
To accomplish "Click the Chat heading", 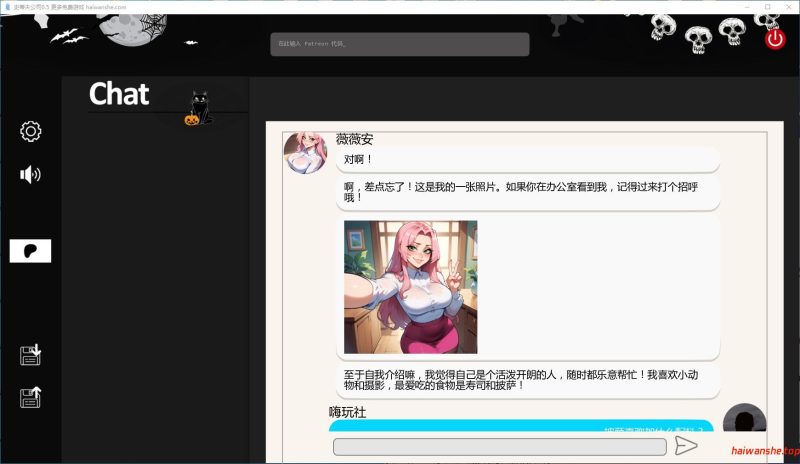I will pos(119,94).
